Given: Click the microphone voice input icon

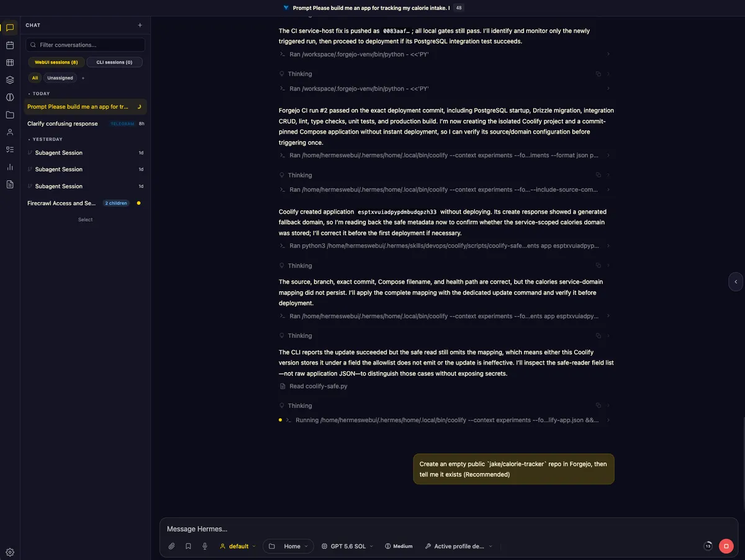Looking at the screenshot, I should pos(205,546).
